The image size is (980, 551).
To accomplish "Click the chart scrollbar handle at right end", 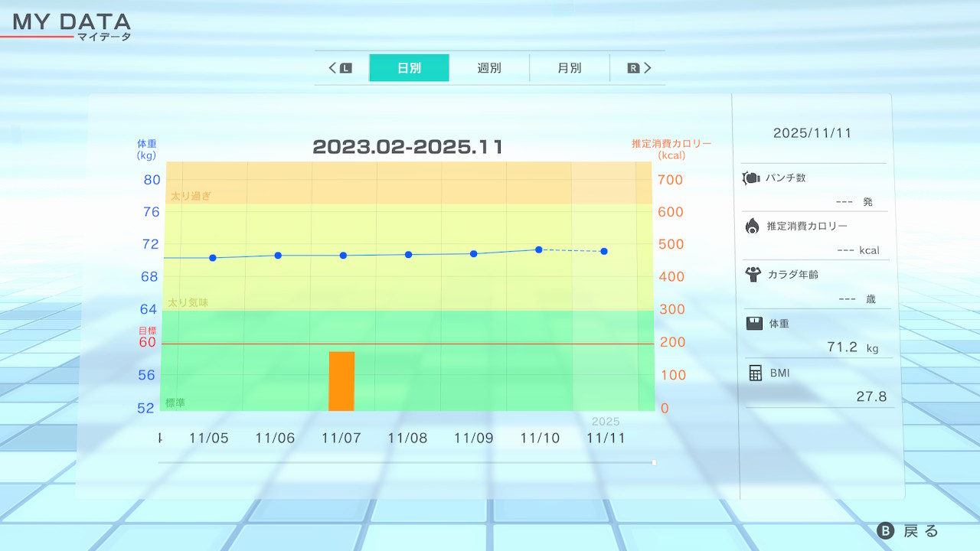I will (x=654, y=462).
